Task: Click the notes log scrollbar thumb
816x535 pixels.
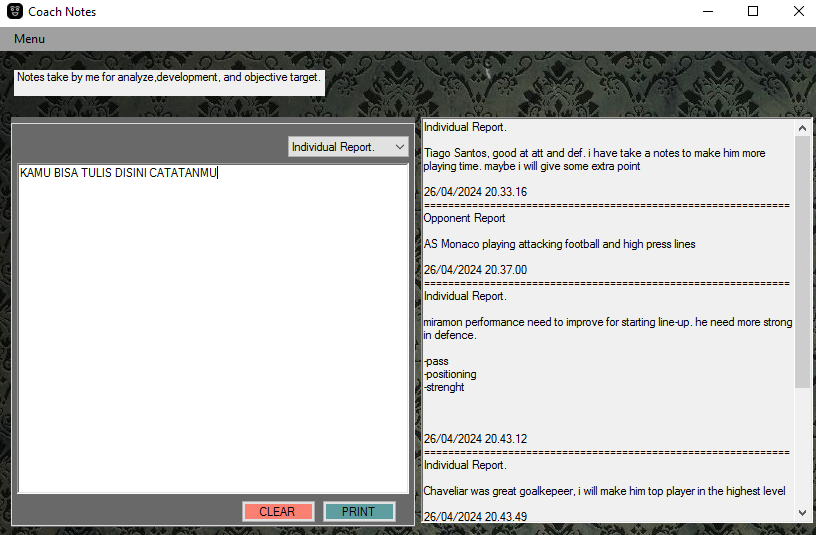Action: tap(802, 261)
